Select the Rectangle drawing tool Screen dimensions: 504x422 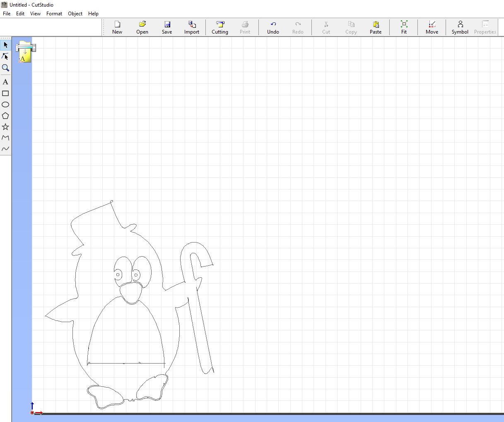pyautogui.click(x=5, y=93)
